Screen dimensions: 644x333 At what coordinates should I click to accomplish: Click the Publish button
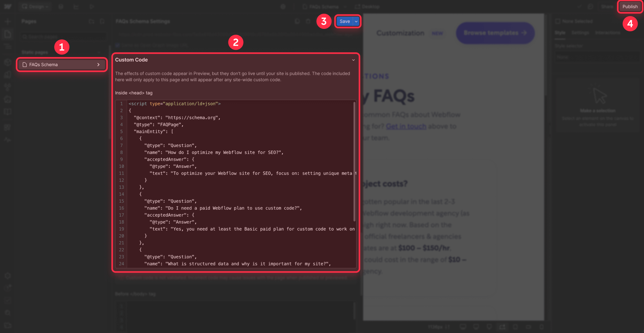click(630, 6)
